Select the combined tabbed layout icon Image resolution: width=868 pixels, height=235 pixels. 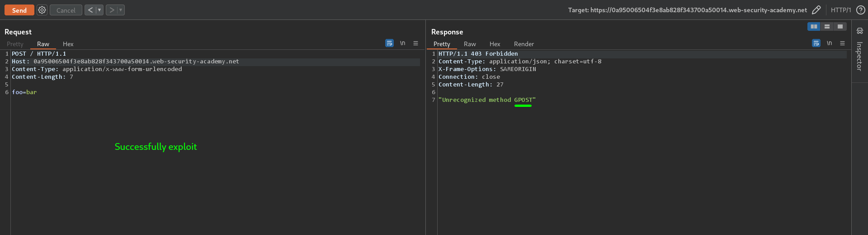point(840,27)
